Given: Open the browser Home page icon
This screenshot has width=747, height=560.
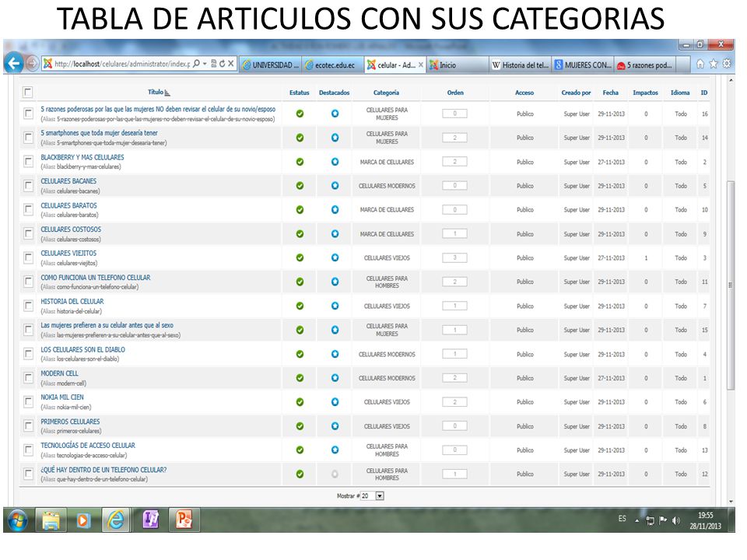Looking at the screenshot, I should tap(700, 64).
